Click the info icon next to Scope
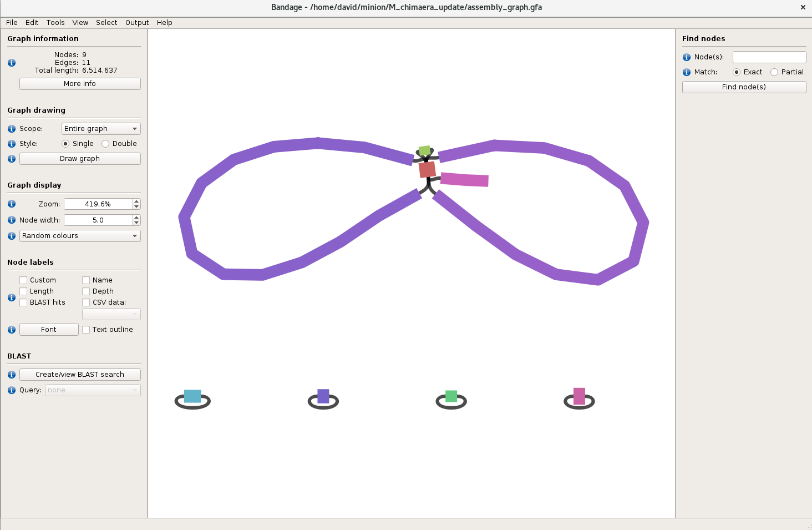Image resolution: width=812 pixels, height=530 pixels. click(x=12, y=129)
